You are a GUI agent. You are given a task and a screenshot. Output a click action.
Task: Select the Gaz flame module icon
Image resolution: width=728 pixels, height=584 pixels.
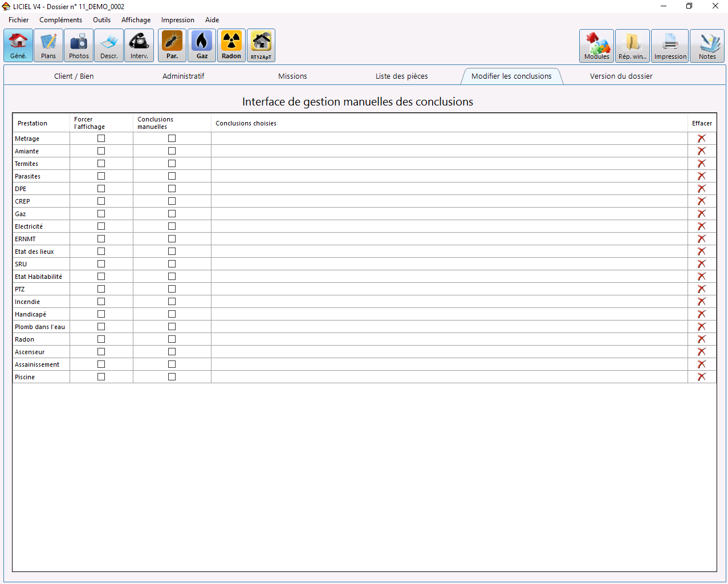[x=202, y=46]
